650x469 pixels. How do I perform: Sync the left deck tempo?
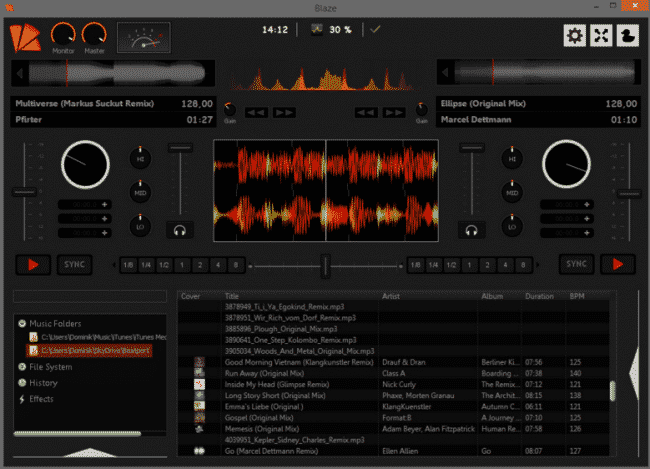coord(74,264)
